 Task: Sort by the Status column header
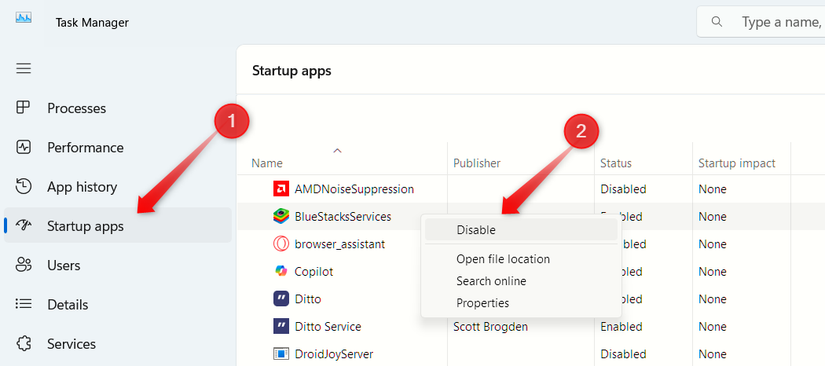point(616,163)
